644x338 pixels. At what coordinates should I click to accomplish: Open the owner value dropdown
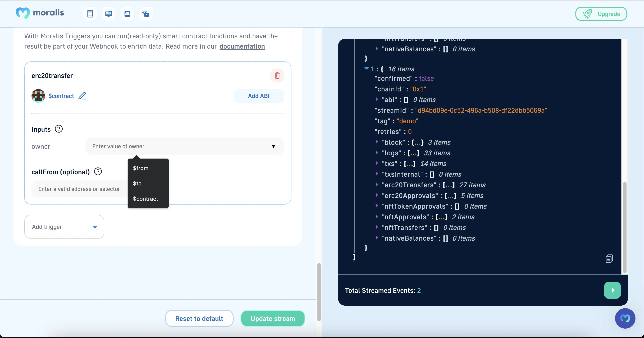pos(273,146)
